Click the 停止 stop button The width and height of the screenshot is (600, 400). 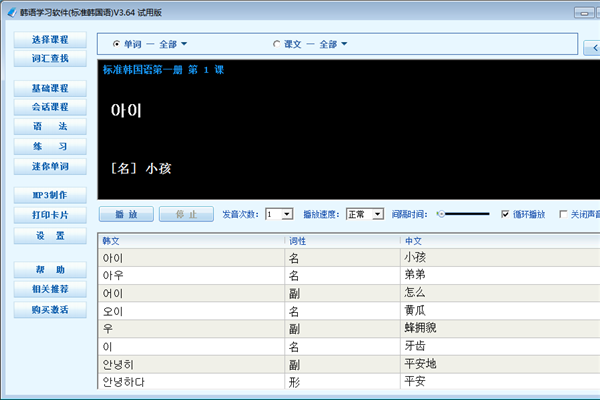[x=186, y=214]
